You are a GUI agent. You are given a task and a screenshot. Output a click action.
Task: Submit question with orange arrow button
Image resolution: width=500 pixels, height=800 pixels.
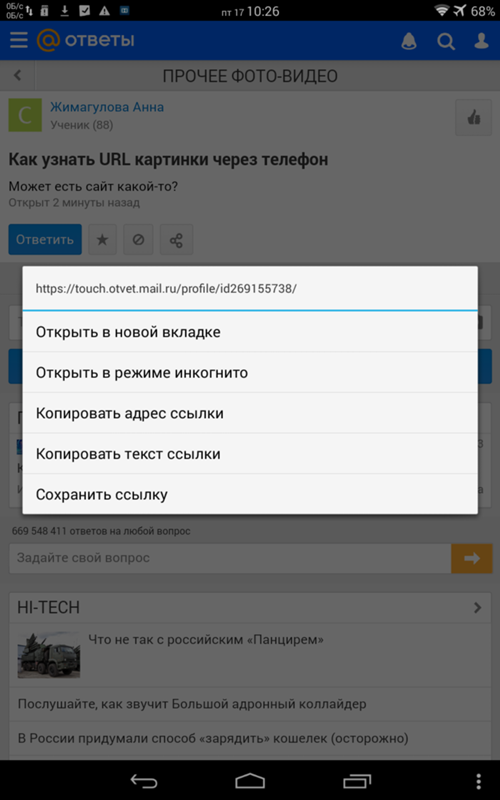(x=471, y=558)
